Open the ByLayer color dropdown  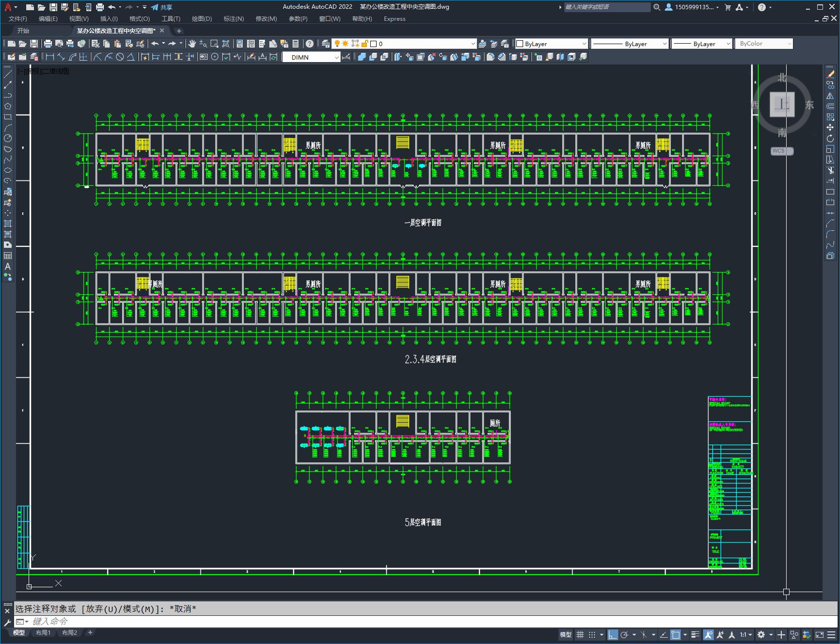point(551,44)
